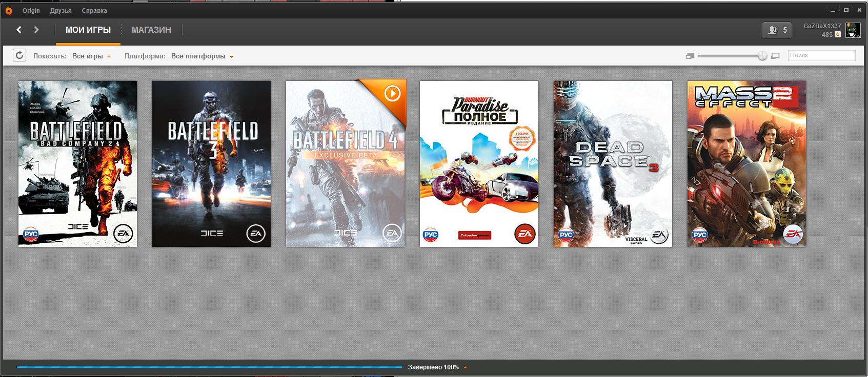
Task: Expand the Все игры filter dropdown
Action: pos(92,56)
